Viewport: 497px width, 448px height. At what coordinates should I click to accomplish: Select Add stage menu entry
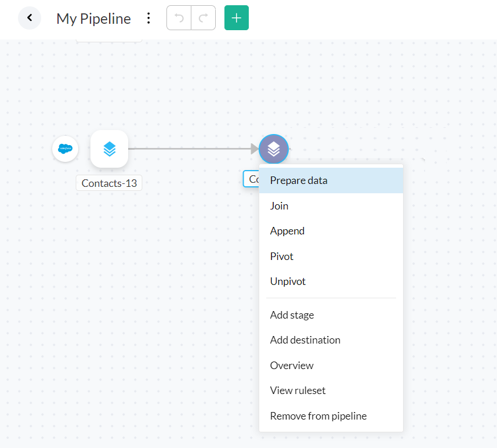click(292, 315)
